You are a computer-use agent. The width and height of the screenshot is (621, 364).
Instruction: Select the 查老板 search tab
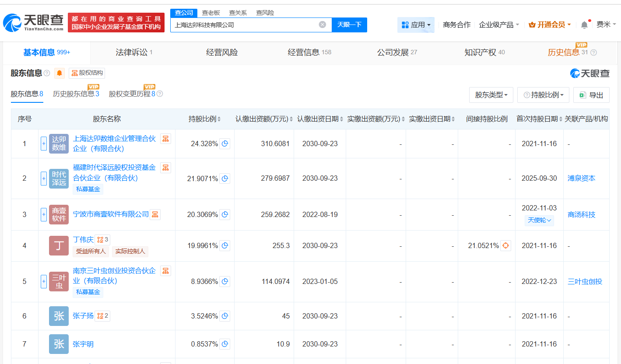pos(211,13)
